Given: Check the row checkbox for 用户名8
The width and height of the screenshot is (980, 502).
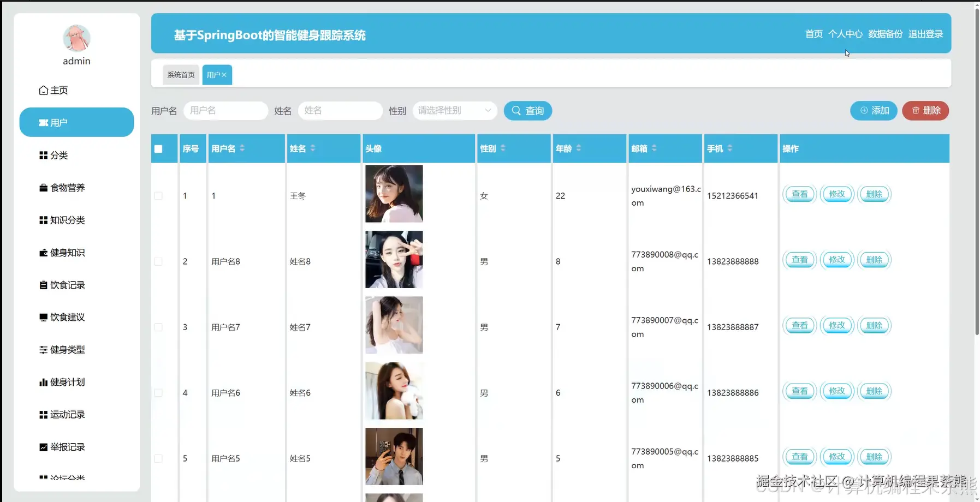Looking at the screenshot, I should pos(158,261).
